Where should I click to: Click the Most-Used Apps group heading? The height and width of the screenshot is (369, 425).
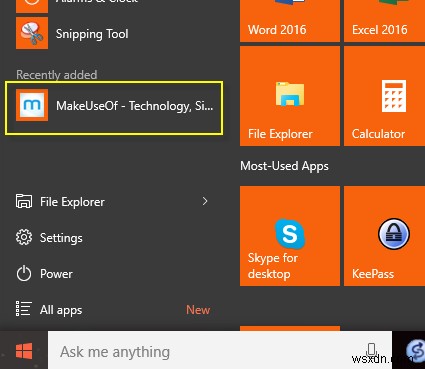click(x=284, y=166)
